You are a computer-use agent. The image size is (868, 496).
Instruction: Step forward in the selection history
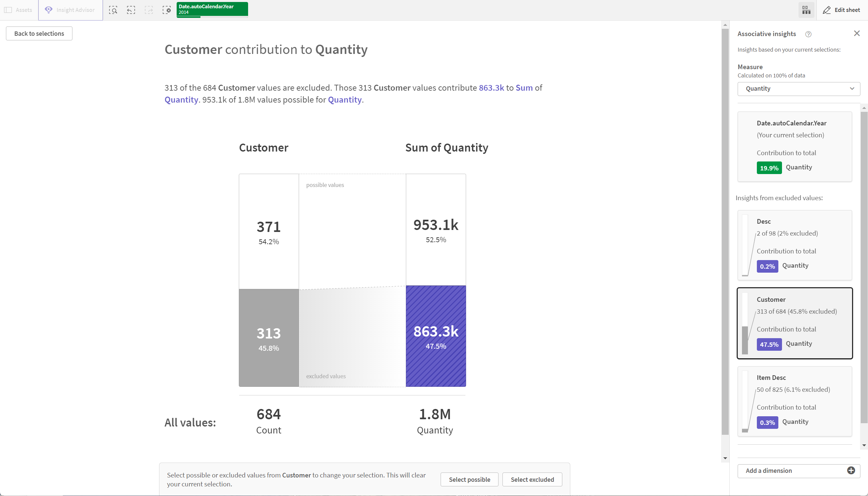click(149, 10)
